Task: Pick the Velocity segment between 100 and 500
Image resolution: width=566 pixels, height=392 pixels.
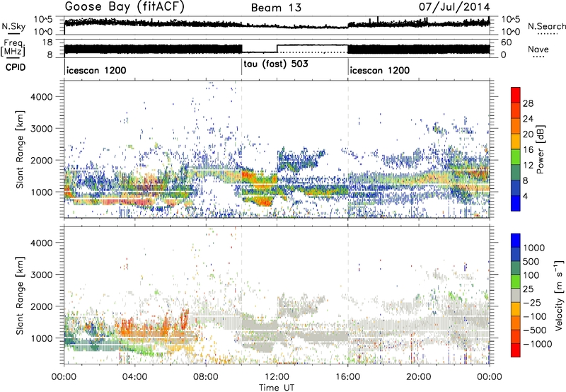Action: pyautogui.click(x=516, y=268)
